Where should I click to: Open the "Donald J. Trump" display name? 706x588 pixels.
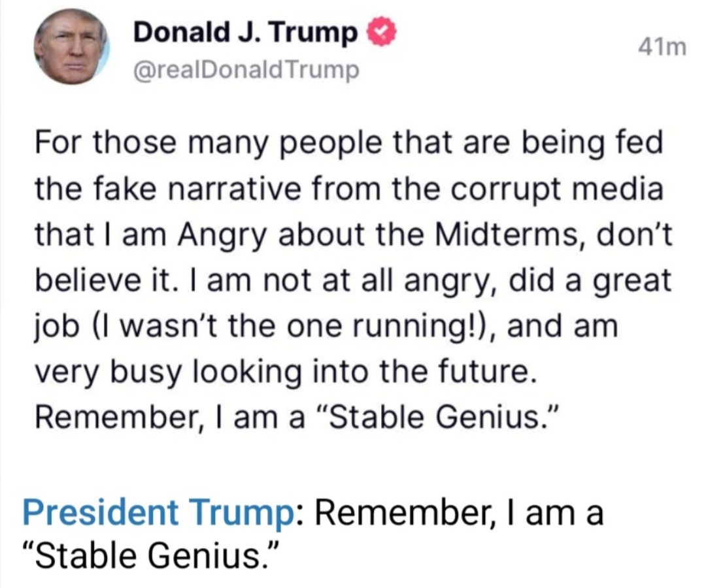(x=245, y=33)
